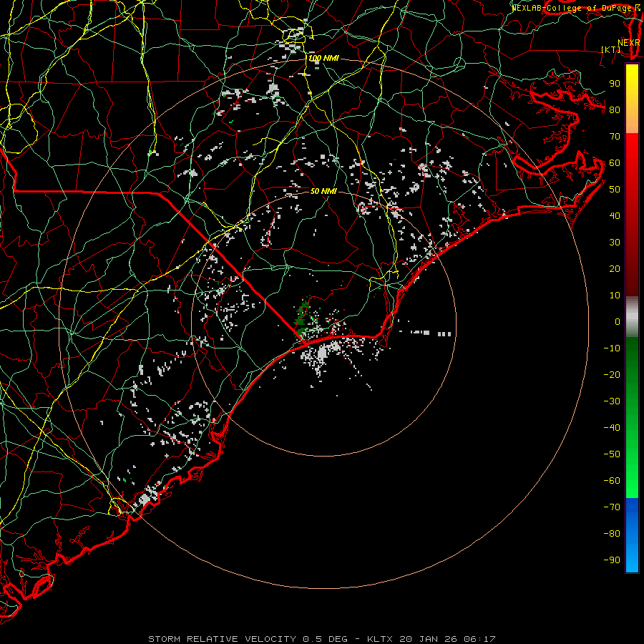
Task: Click the "STORM RELATIVE VELOCITY 0.5 DEG" caption
Action: 248,639
